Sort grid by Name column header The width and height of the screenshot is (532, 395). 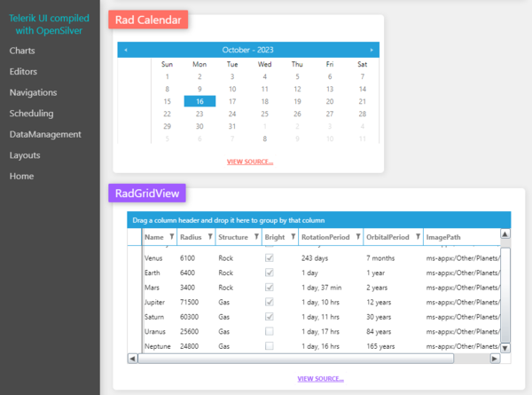pyautogui.click(x=154, y=237)
